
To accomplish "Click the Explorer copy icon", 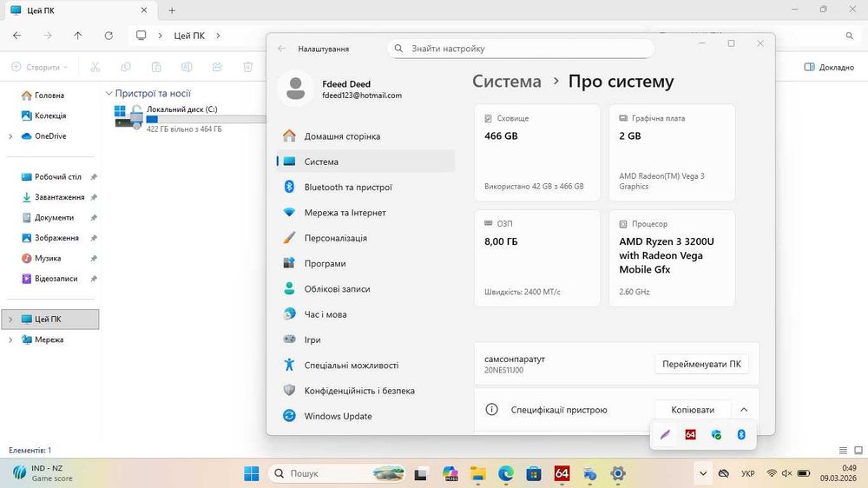I will (126, 67).
